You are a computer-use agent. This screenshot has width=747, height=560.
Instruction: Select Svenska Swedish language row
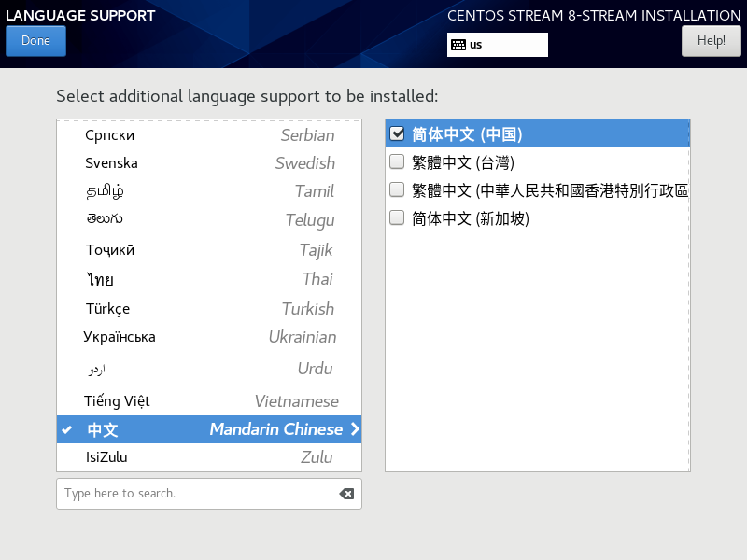pyautogui.click(x=209, y=163)
